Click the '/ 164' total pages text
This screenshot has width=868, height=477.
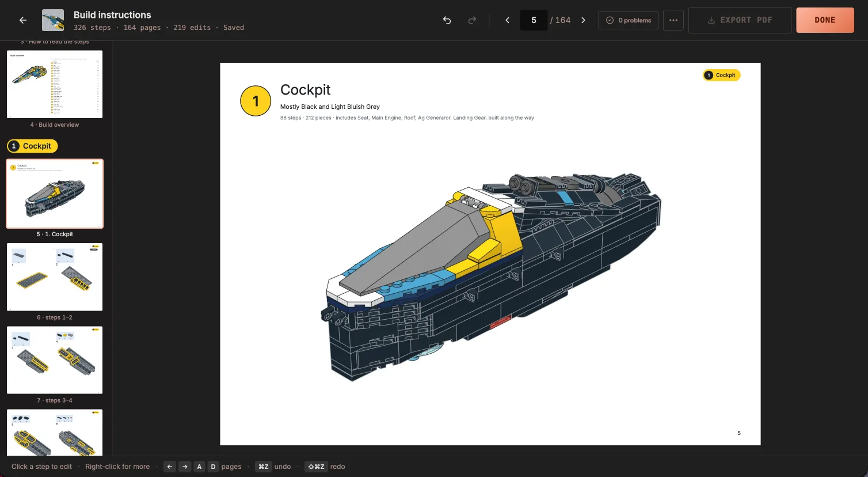pos(561,20)
